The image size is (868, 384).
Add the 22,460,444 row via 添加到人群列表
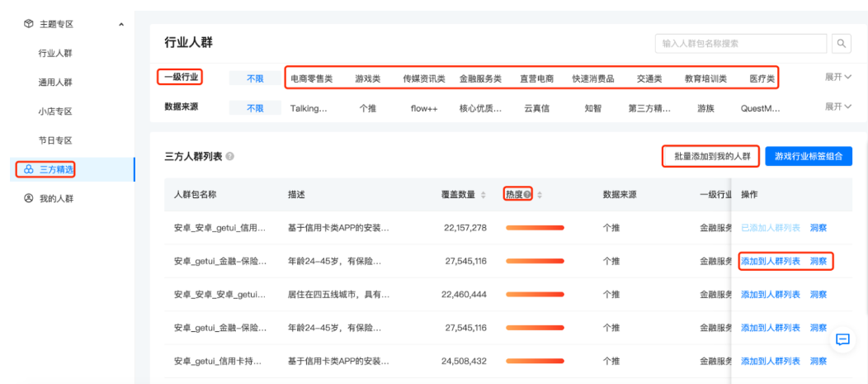coord(771,294)
